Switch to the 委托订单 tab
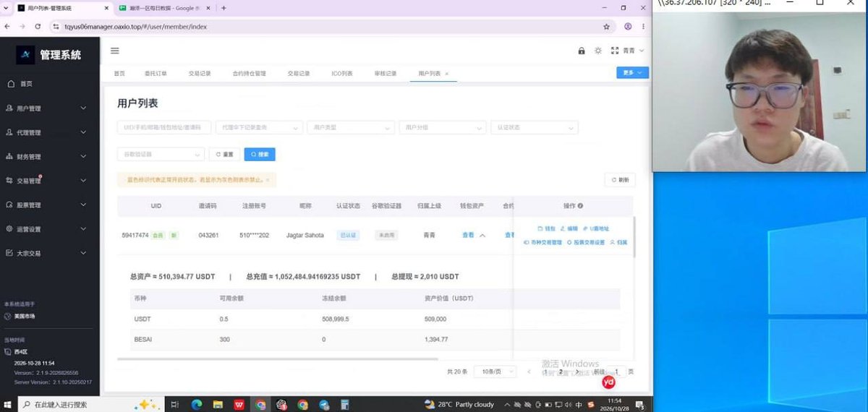 point(156,74)
